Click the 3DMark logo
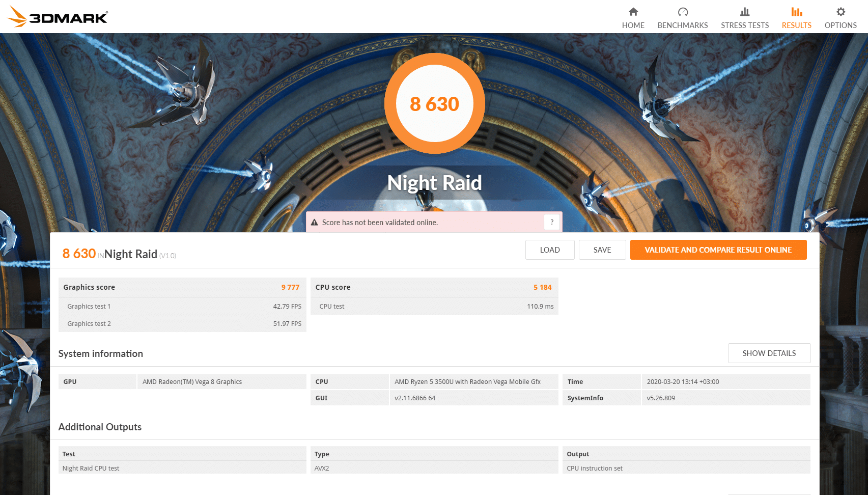868x495 pixels. (58, 17)
